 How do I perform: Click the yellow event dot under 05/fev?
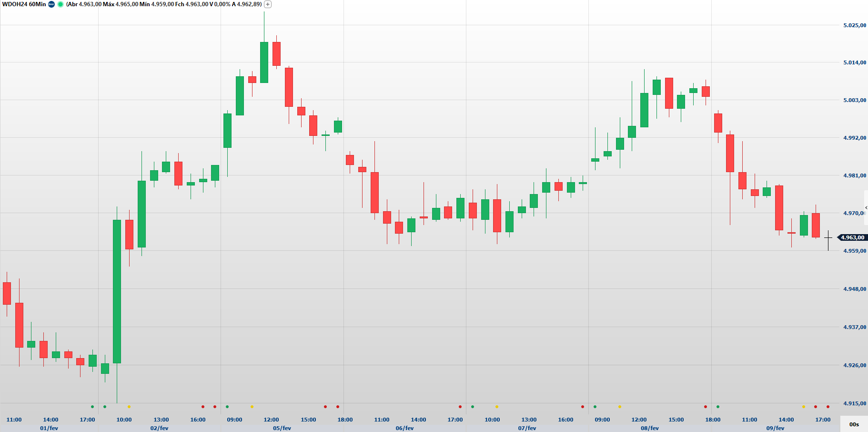pyautogui.click(x=252, y=407)
